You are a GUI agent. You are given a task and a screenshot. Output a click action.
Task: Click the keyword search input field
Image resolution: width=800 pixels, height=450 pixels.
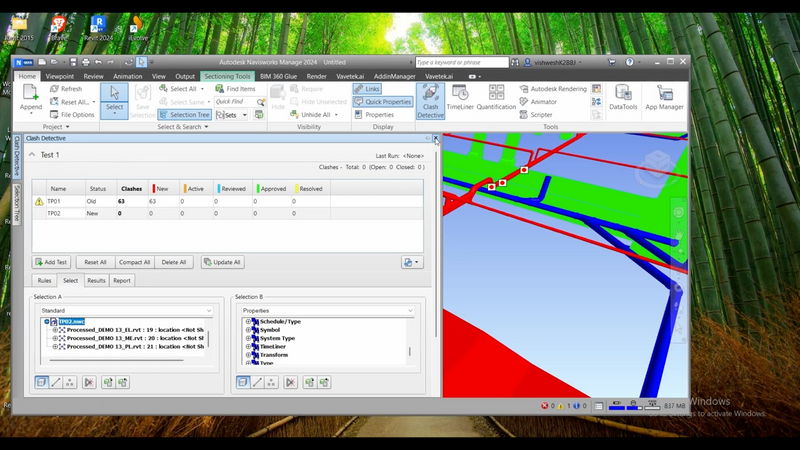click(x=462, y=62)
